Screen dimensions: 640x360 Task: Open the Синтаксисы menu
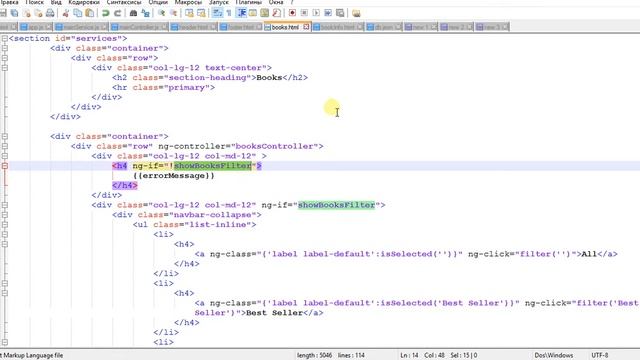124,2
